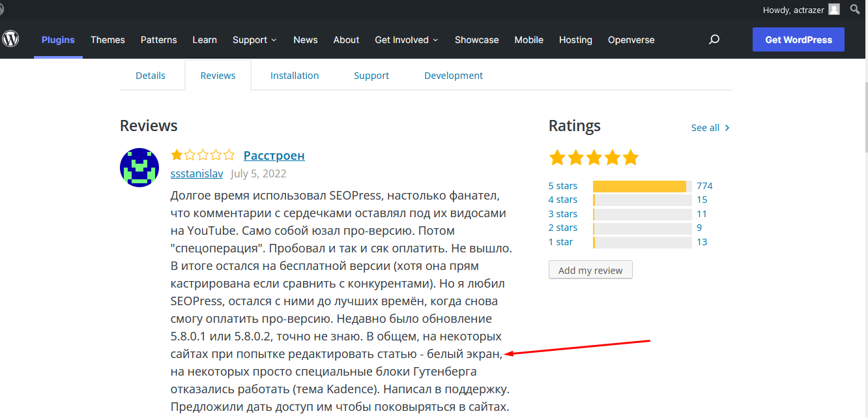
Task: Open the Patterns menu item
Action: (x=159, y=40)
